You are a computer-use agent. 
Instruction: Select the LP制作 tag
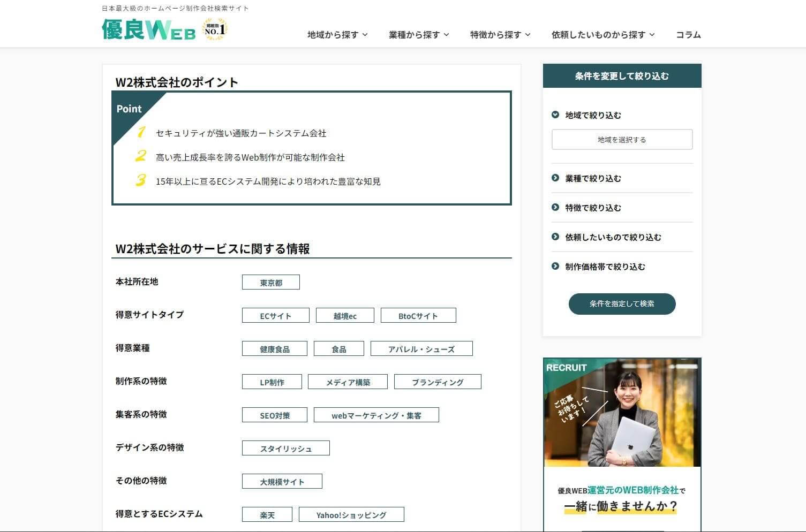(x=272, y=382)
